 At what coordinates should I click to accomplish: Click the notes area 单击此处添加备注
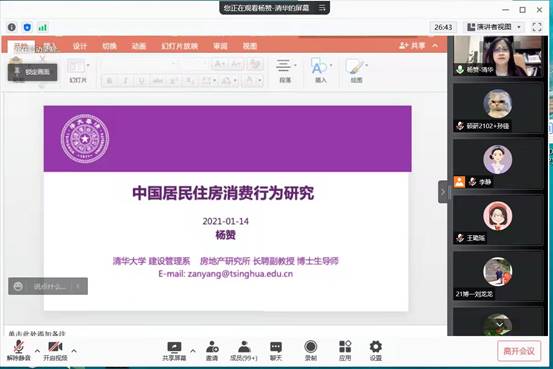37,333
